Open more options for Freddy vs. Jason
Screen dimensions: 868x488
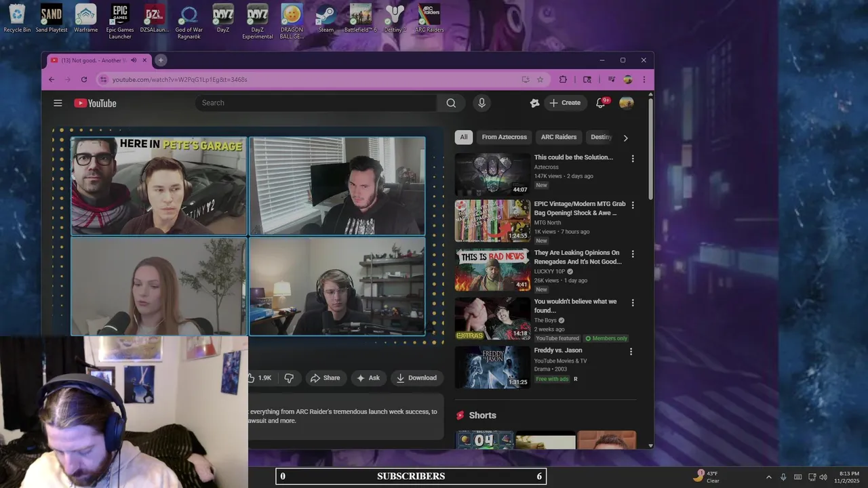coord(631,352)
